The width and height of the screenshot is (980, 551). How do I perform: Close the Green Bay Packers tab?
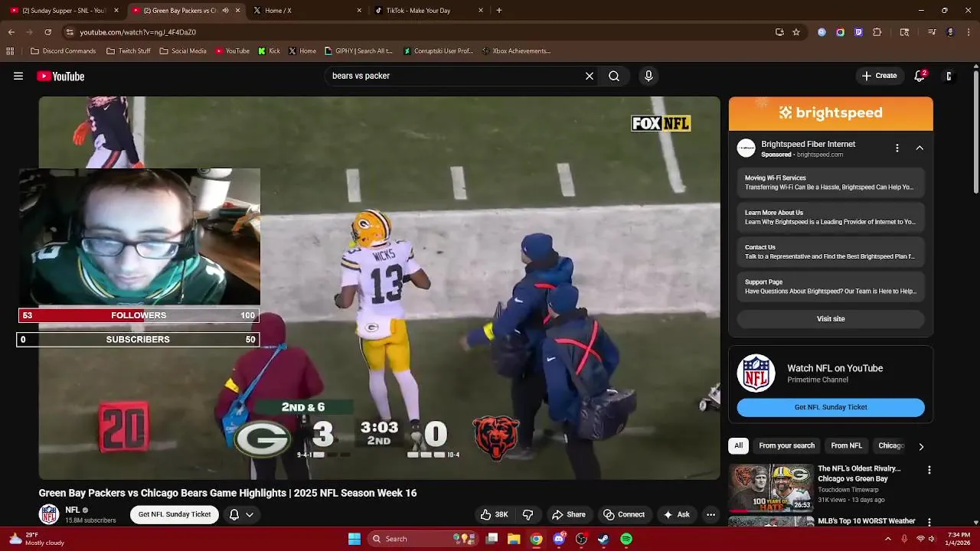point(237,11)
